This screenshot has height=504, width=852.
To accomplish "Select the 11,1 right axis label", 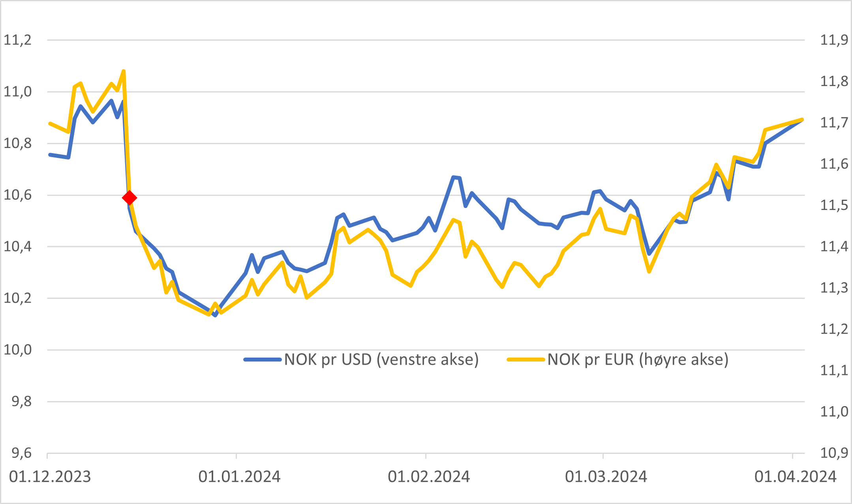I will [x=834, y=370].
